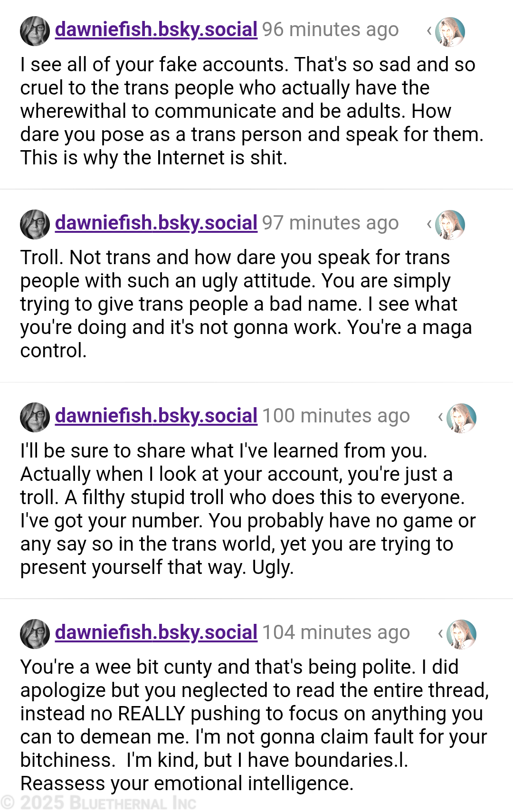Open recipient avatar on the 96 minutes ago post
This screenshot has height=812, width=513.
click(x=450, y=32)
